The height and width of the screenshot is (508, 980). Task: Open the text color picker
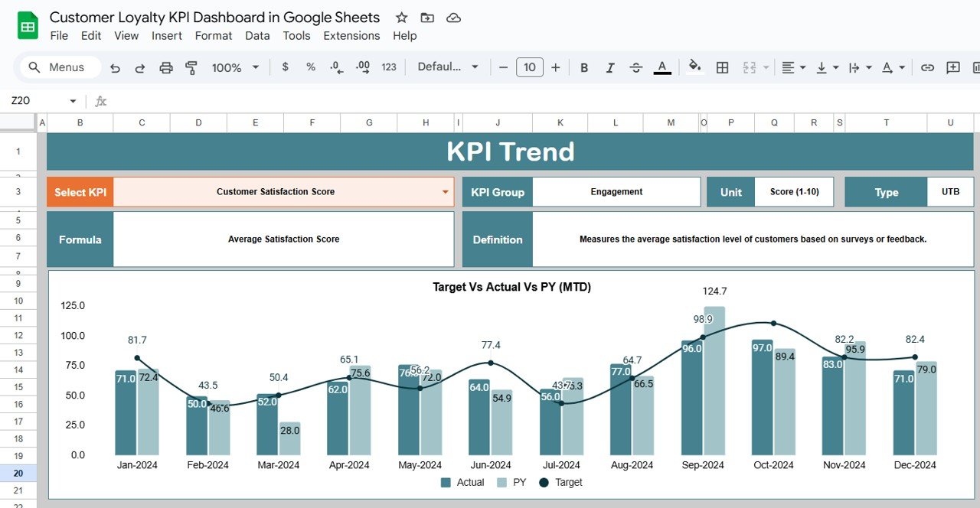661,67
